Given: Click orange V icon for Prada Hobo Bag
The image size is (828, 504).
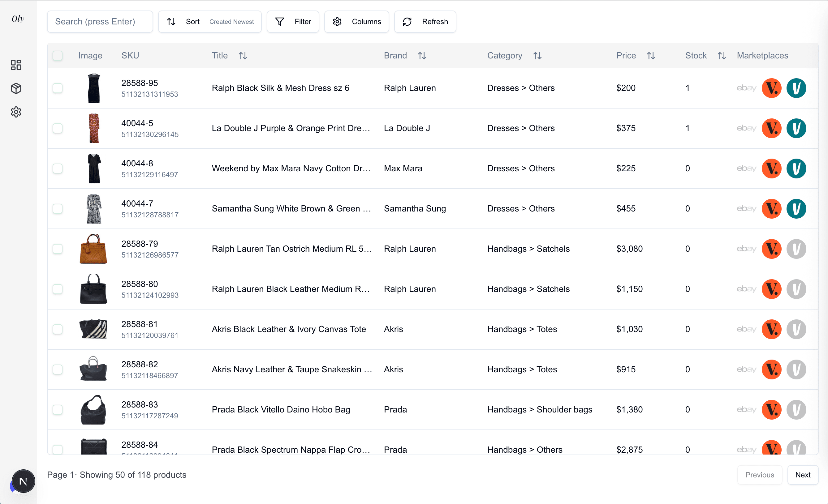Looking at the screenshot, I should pyautogui.click(x=772, y=409).
